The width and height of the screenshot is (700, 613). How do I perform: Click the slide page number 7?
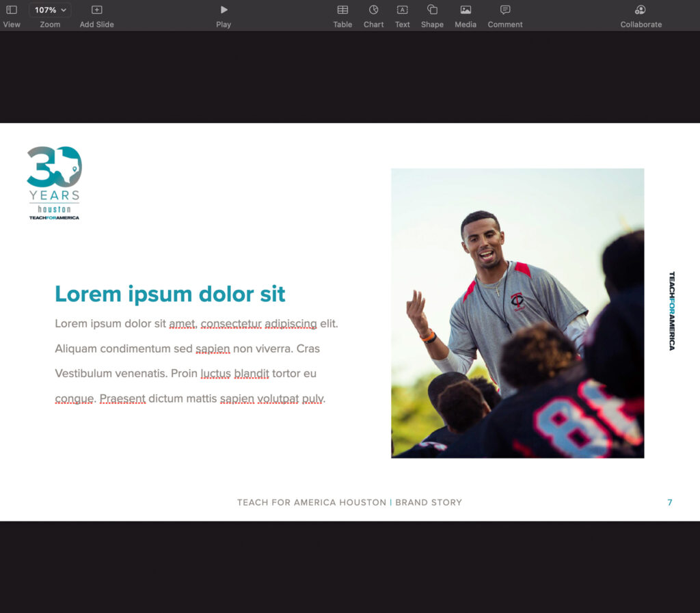point(669,502)
